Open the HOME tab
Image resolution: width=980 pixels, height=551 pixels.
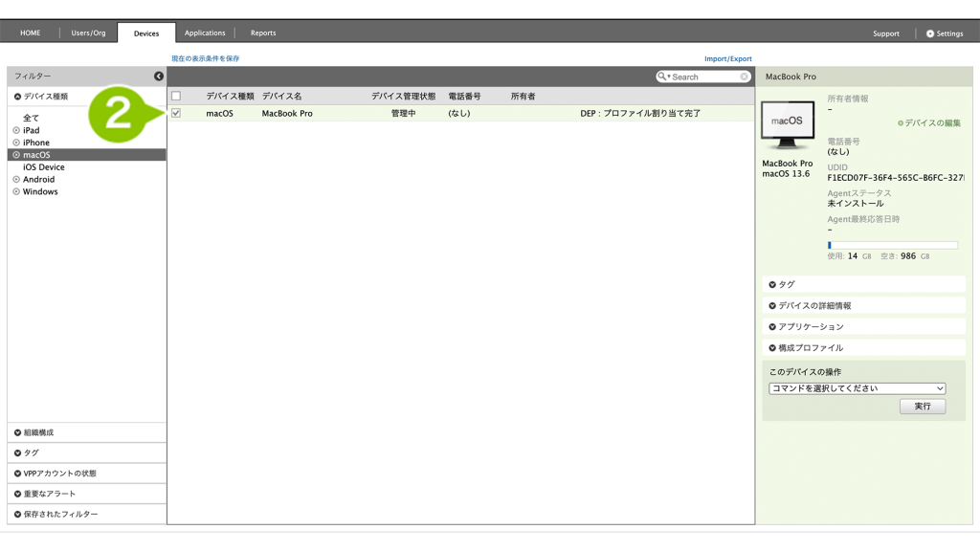tap(30, 33)
